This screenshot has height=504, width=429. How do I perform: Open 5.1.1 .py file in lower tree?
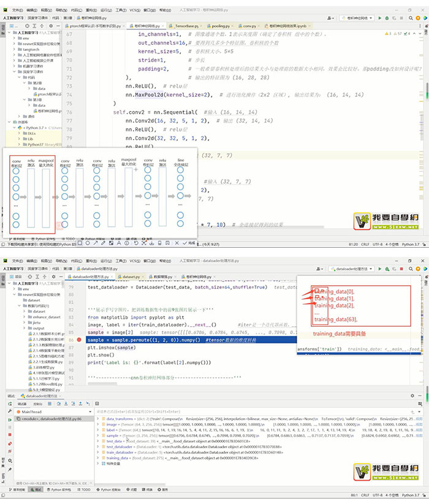44,378
